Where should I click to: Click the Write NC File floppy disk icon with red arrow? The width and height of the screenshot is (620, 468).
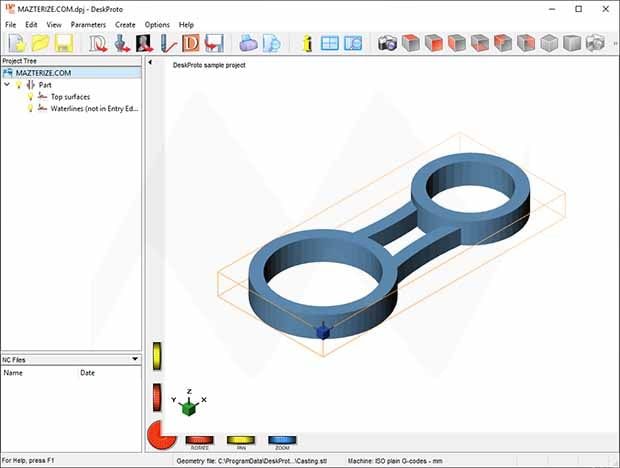coord(214,43)
